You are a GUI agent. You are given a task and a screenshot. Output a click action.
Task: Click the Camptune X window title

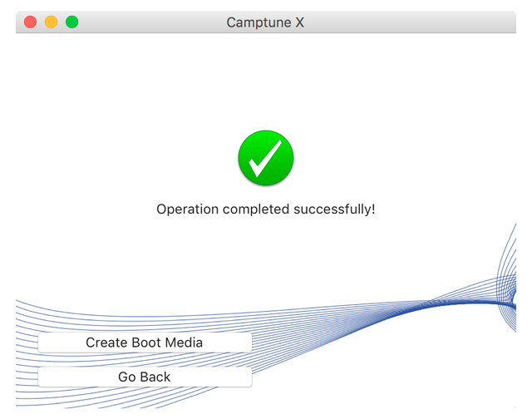(x=266, y=22)
